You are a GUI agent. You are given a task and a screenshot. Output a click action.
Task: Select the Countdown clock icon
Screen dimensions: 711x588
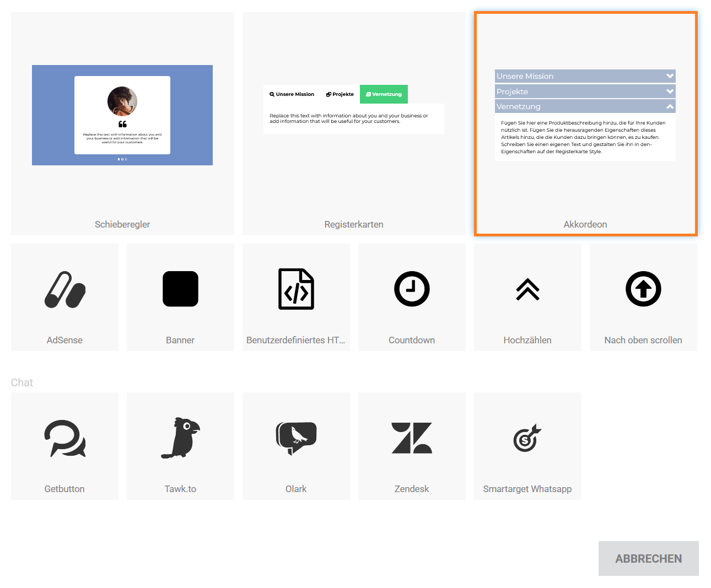[412, 289]
